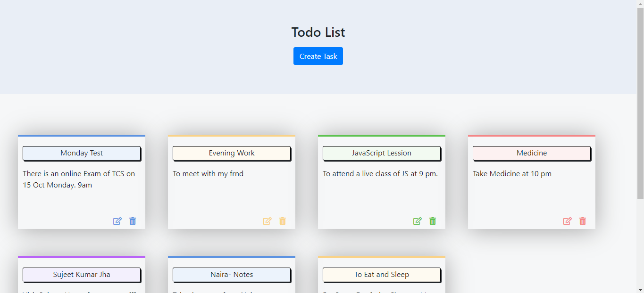
Task: Delete the JavaScript Lession task
Action: (433, 221)
